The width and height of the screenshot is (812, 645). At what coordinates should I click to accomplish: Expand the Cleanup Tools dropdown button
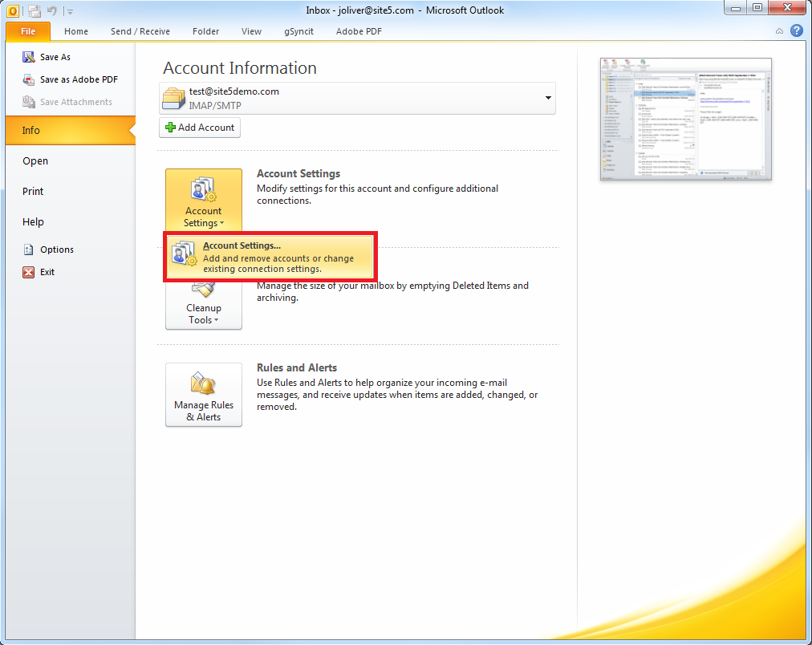(x=204, y=306)
